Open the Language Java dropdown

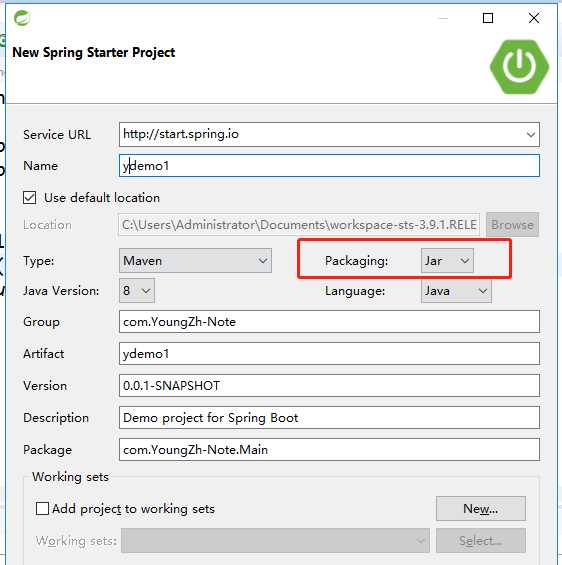click(x=456, y=290)
